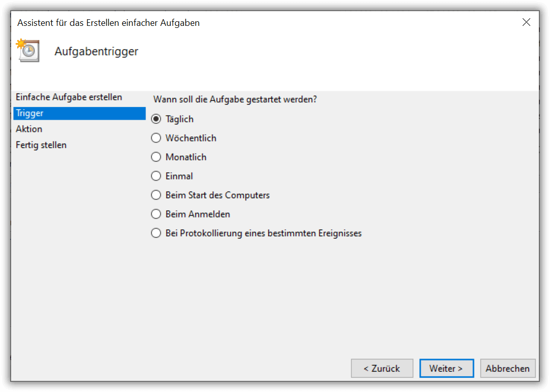Viewport: 550px width, 392px height.
Task: Jump to the Fertig stellen step
Action: (x=41, y=145)
